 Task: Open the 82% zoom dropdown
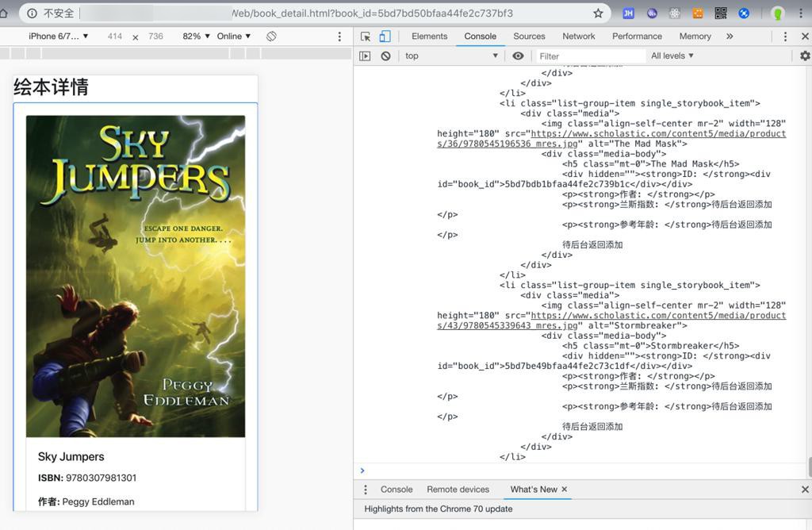(x=197, y=36)
